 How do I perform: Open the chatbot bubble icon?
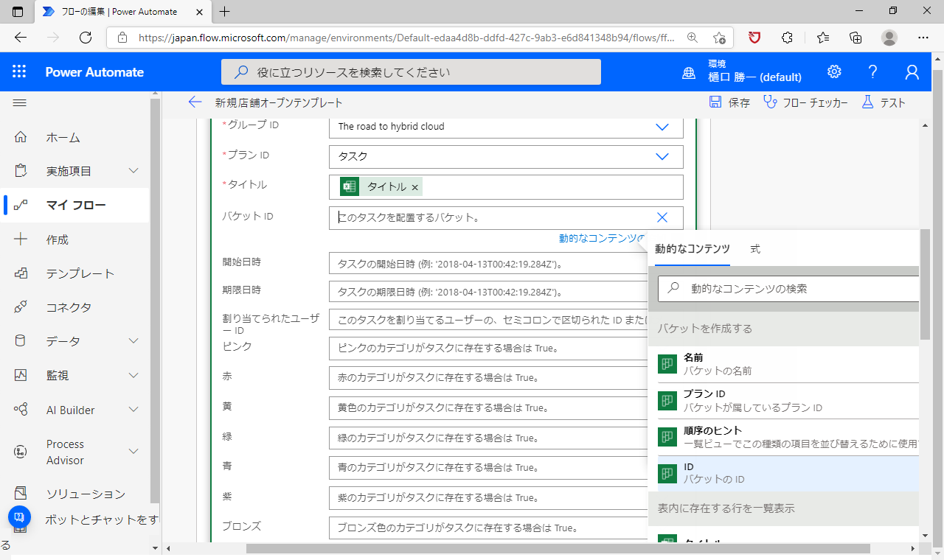pos(19,517)
